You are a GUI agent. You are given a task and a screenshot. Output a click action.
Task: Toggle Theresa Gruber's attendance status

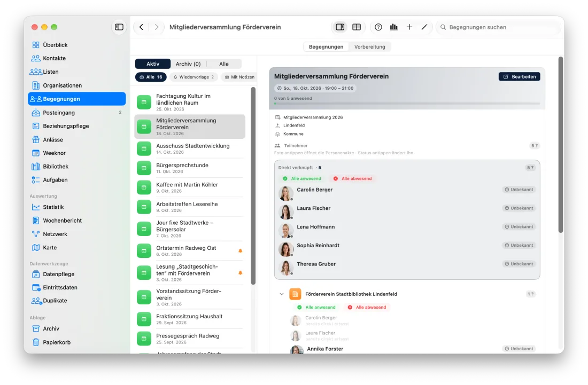pos(519,264)
